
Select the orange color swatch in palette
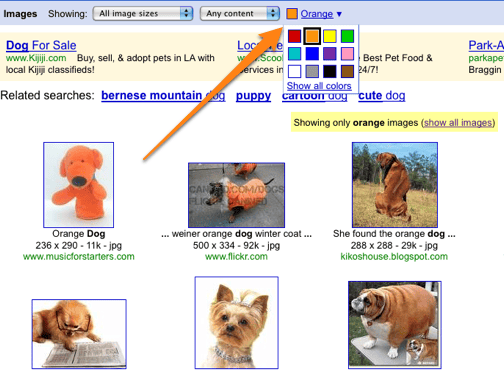(312, 36)
